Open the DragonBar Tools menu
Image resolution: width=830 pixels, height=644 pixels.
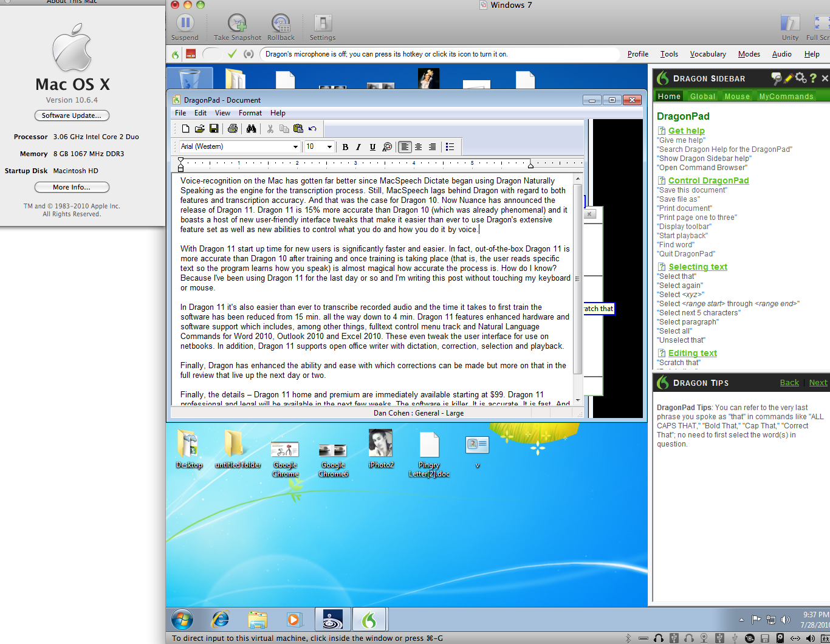click(x=669, y=54)
